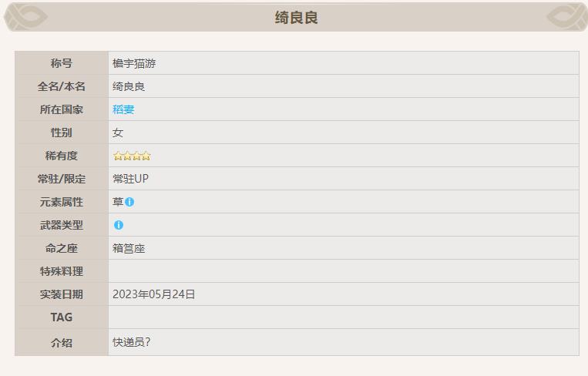
Task: Click the 草 element text
Action: (118, 202)
